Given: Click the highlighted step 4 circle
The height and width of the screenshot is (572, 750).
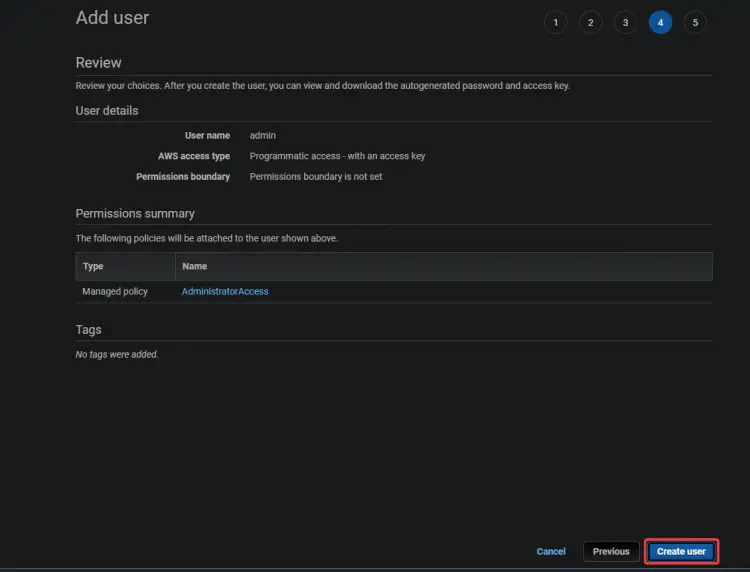Looking at the screenshot, I should point(660,22).
